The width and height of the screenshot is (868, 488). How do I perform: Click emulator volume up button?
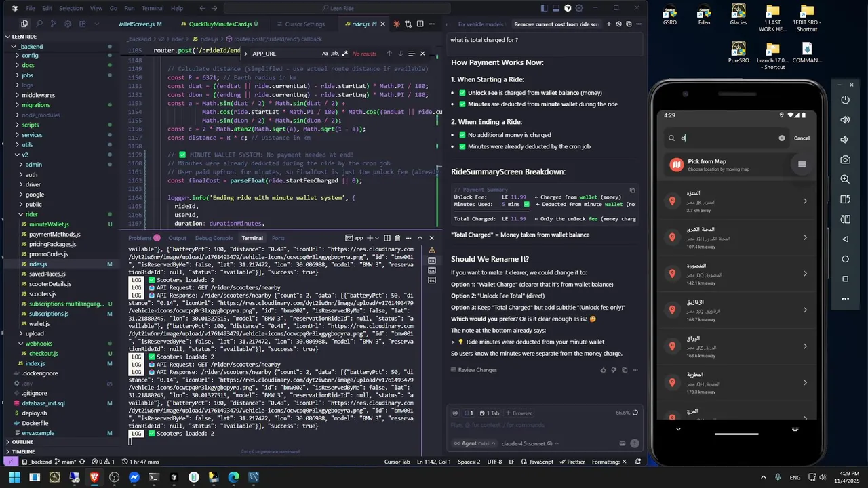pos(845,120)
